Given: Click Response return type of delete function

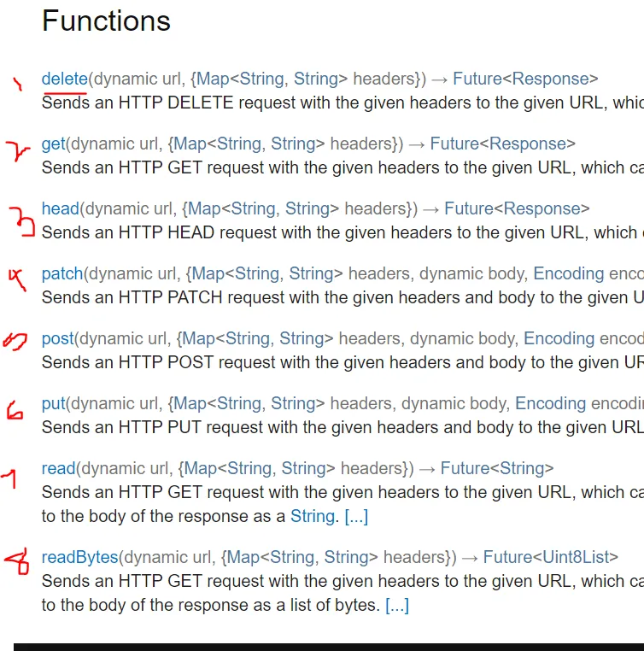Looking at the screenshot, I should [x=550, y=79].
